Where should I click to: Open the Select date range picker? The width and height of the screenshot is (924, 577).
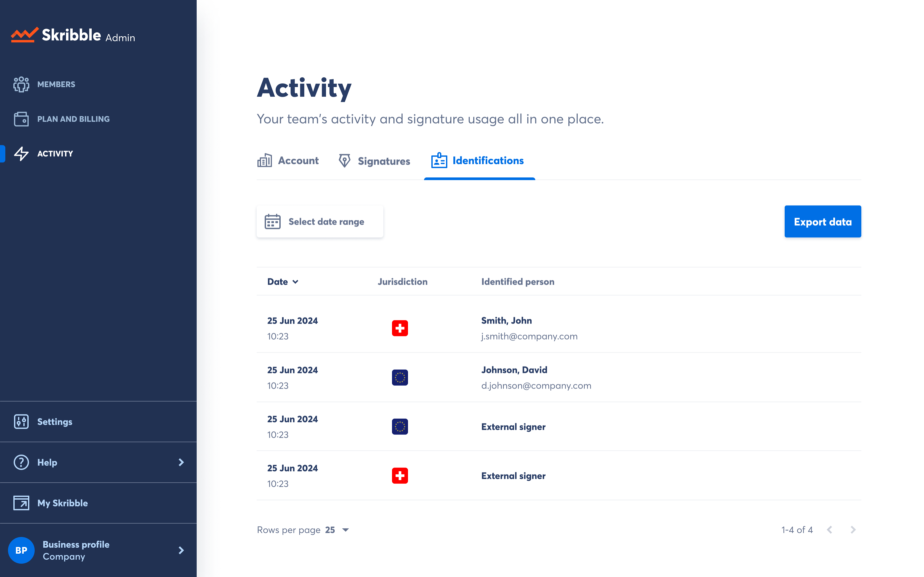pyautogui.click(x=320, y=222)
